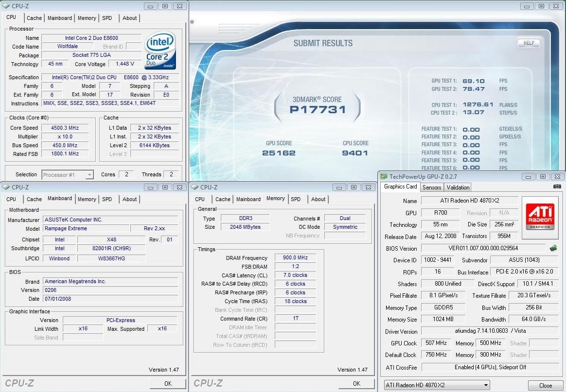Click the GPU-Z title bar app icon

point(384,176)
